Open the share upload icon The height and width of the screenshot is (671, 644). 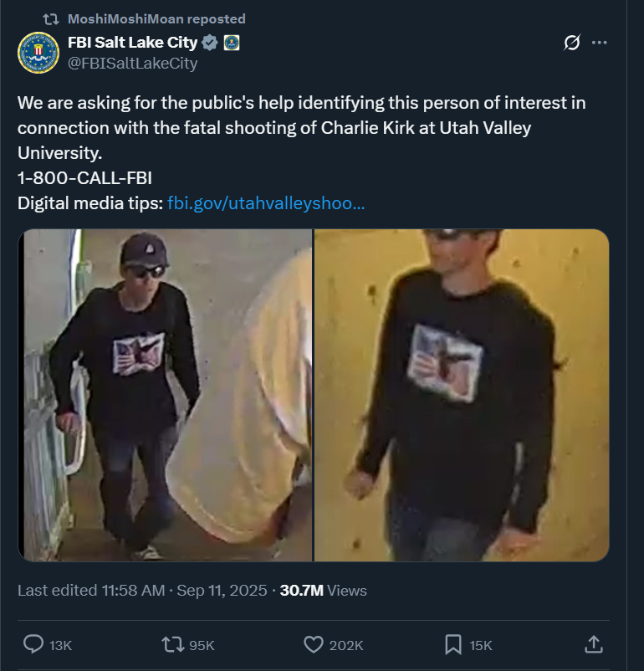pos(594,644)
